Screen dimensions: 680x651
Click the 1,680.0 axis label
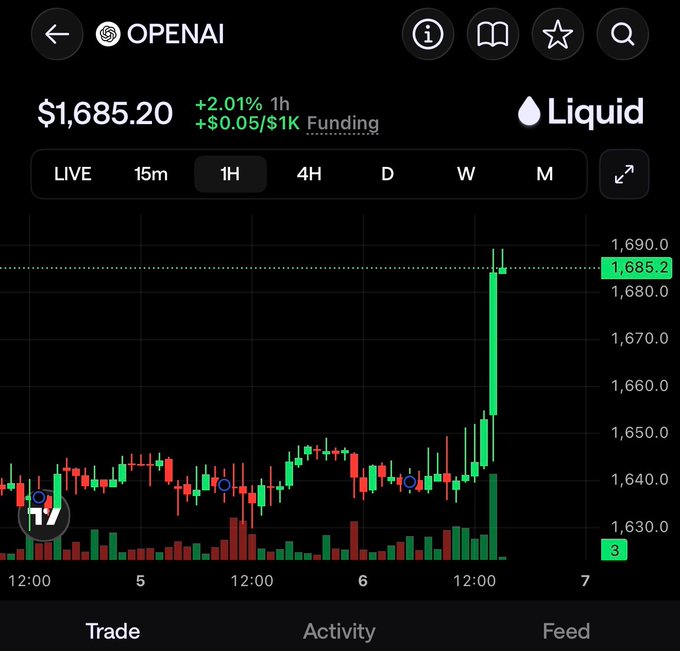click(640, 291)
